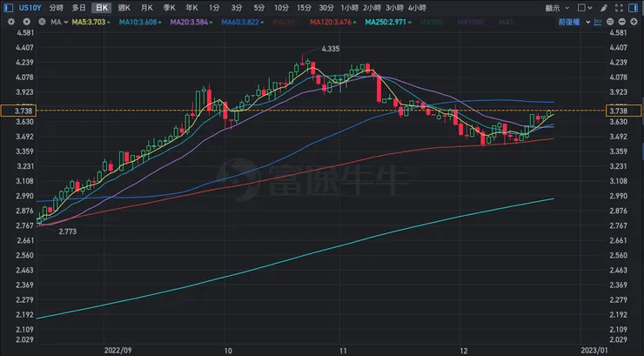
Task: Click the US10Y ticker symbol
Action: click(x=30, y=8)
